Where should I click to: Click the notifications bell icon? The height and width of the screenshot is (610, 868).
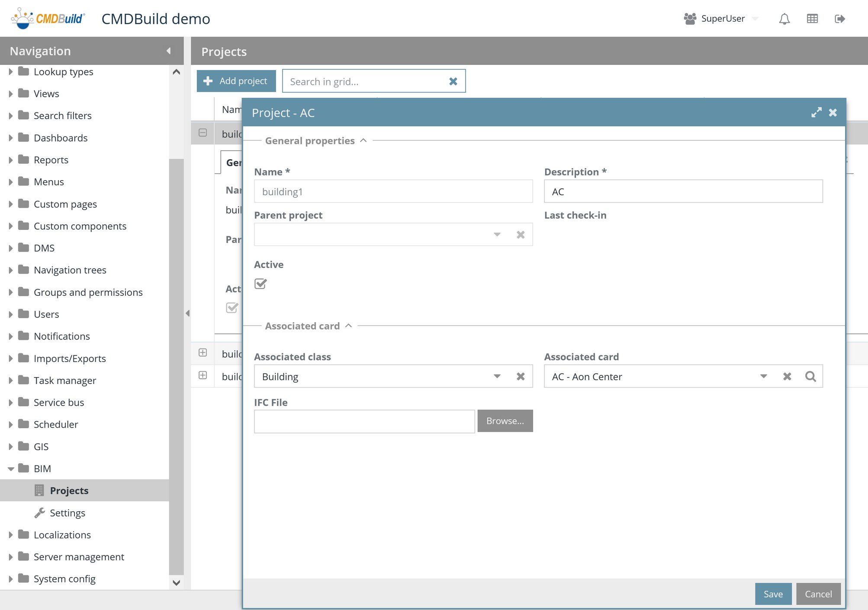[x=784, y=19]
